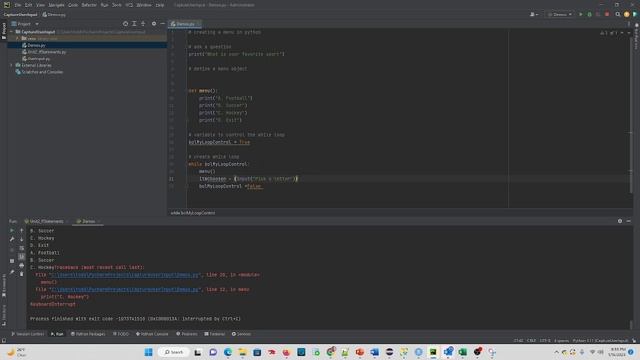Open Python Console tool window
The width and height of the screenshot is (640, 360).
[x=152, y=334]
